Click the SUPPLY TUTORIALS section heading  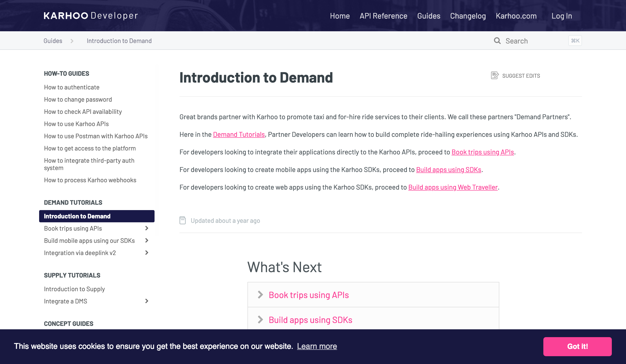click(x=72, y=275)
